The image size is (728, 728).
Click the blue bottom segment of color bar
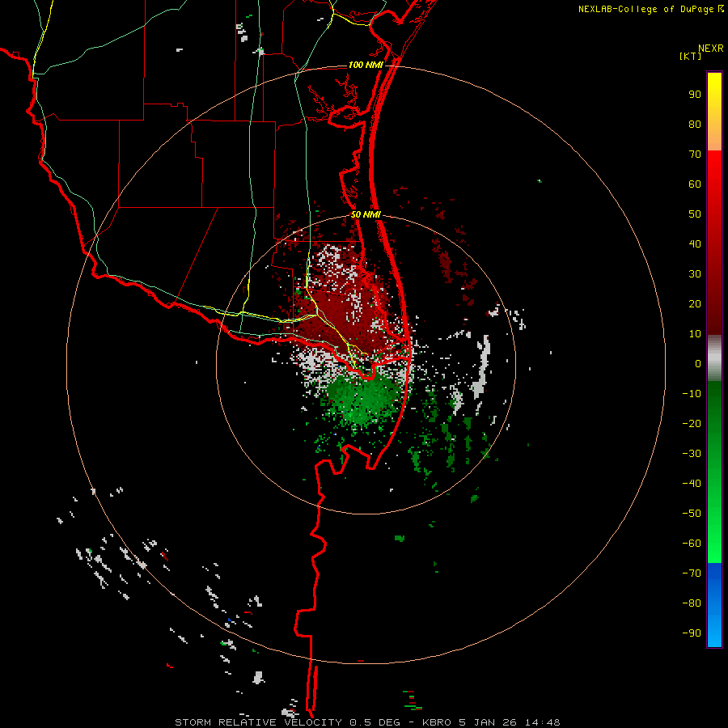[x=714, y=605]
